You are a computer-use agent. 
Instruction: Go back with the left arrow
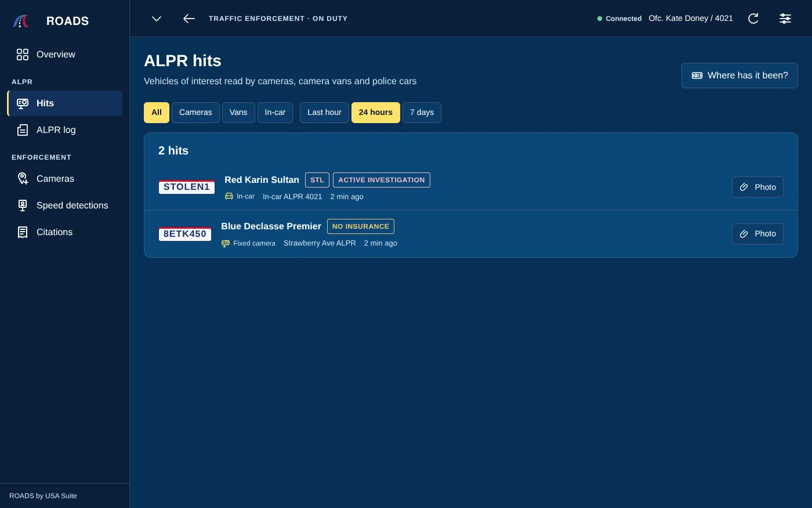point(189,19)
